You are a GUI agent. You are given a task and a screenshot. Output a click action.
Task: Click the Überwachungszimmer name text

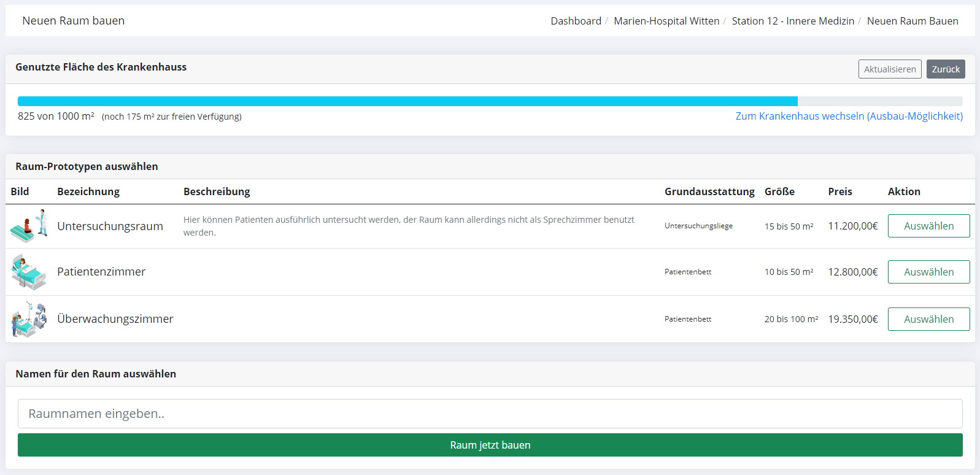[x=115, y=319]
